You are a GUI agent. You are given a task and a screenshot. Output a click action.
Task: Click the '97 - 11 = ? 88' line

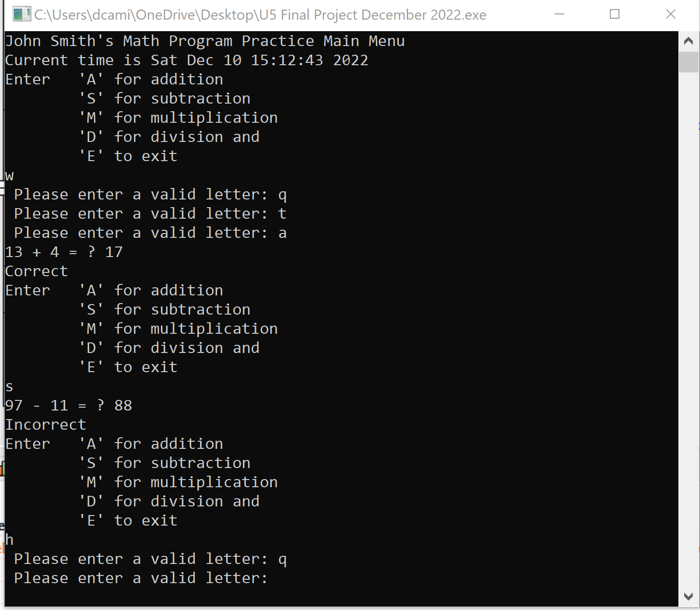pyautogui.click(x=69, y=406)
